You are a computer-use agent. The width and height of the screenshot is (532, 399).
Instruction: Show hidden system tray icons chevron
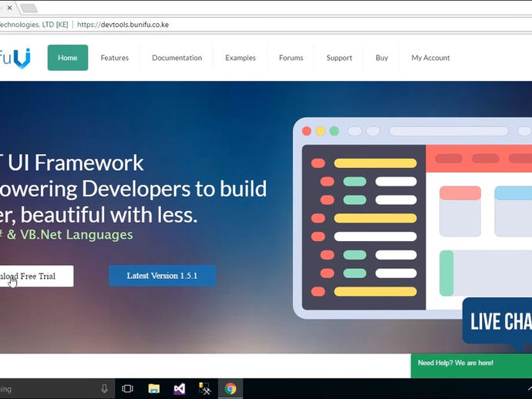click(529, 388)
